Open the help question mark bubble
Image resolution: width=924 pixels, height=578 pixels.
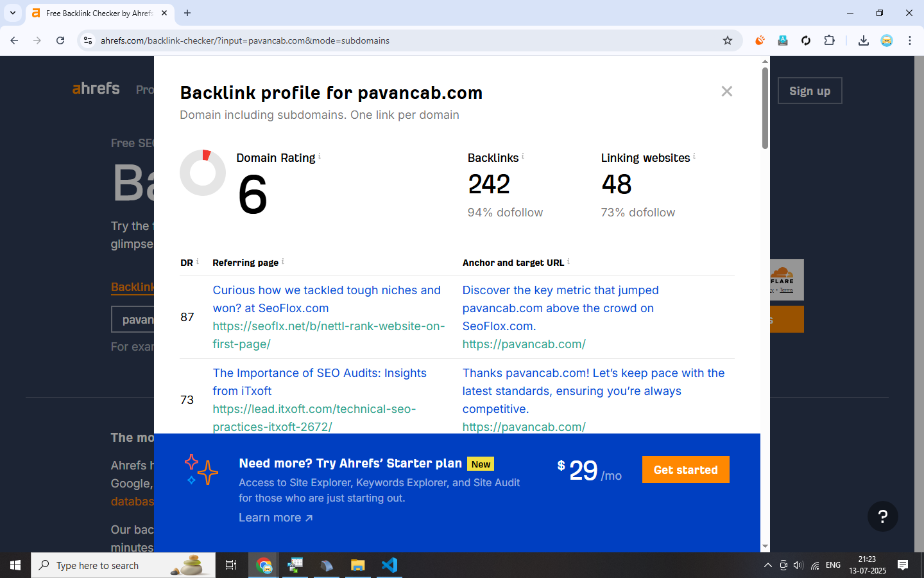tap(882, 516)
